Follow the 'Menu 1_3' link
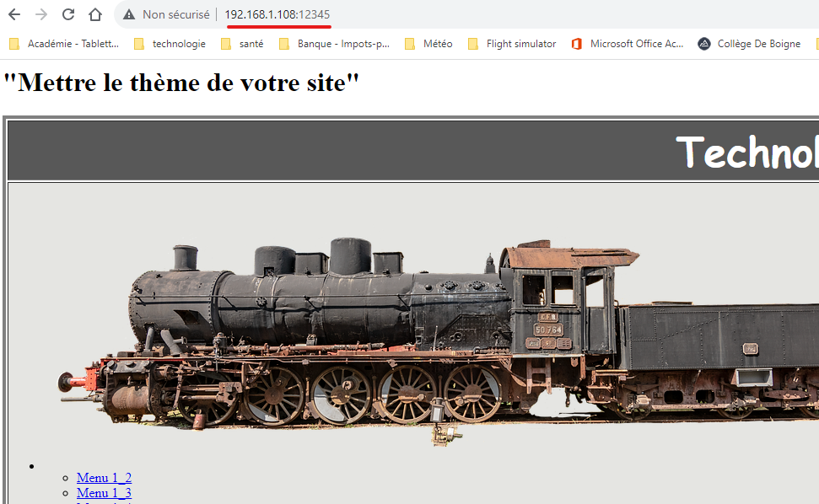 point(104,493)
